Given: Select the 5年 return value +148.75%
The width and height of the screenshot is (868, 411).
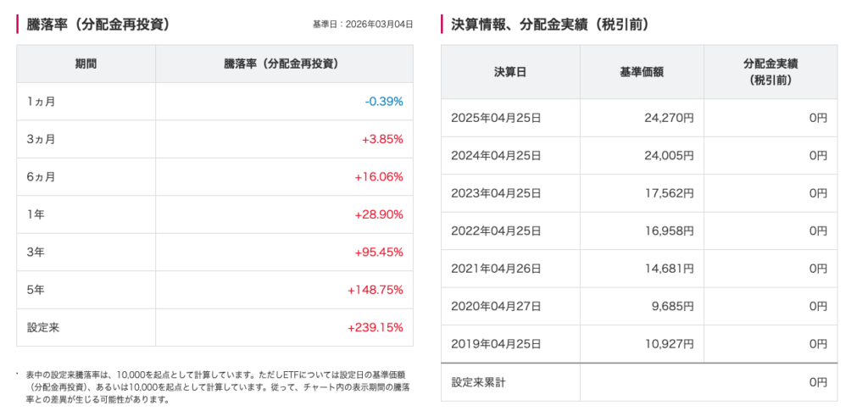Looking at the screenshot, I should pos(376,290).
